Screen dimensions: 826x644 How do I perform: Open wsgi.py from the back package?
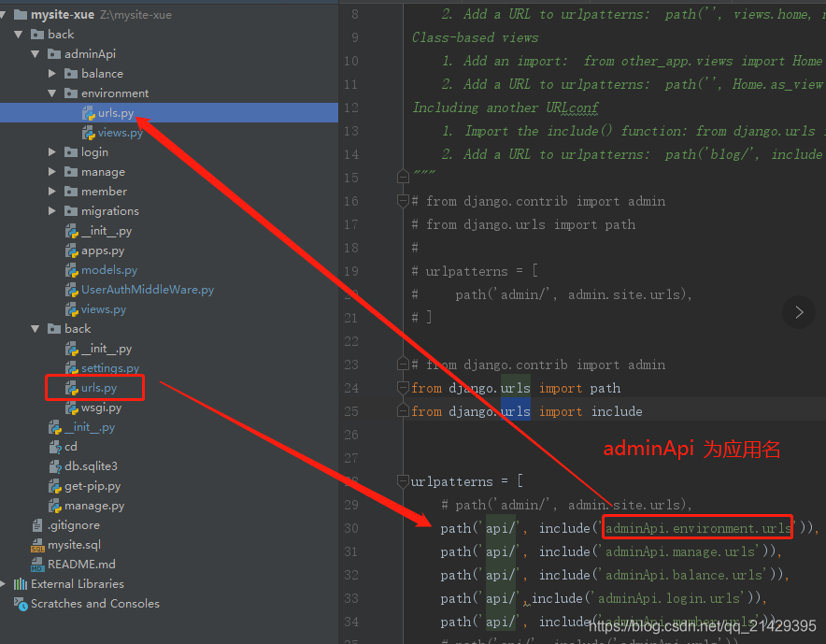(x=96, y=407)
